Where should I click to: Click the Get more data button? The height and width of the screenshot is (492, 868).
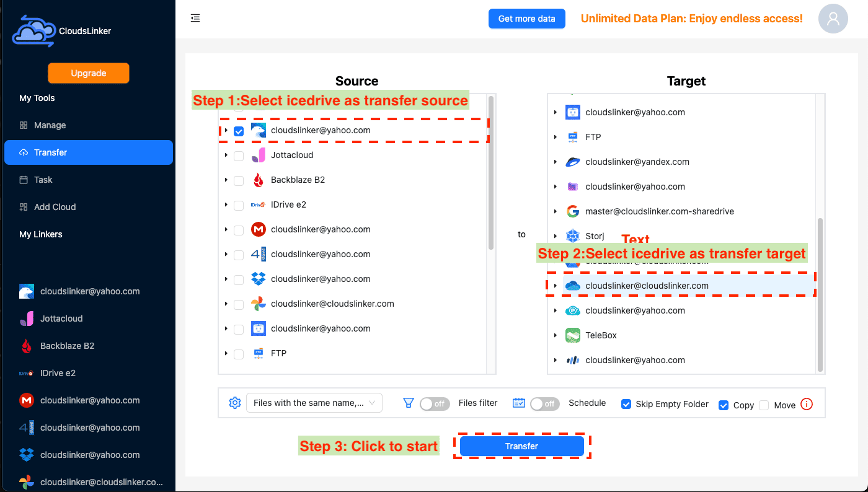tap(527, 19)
